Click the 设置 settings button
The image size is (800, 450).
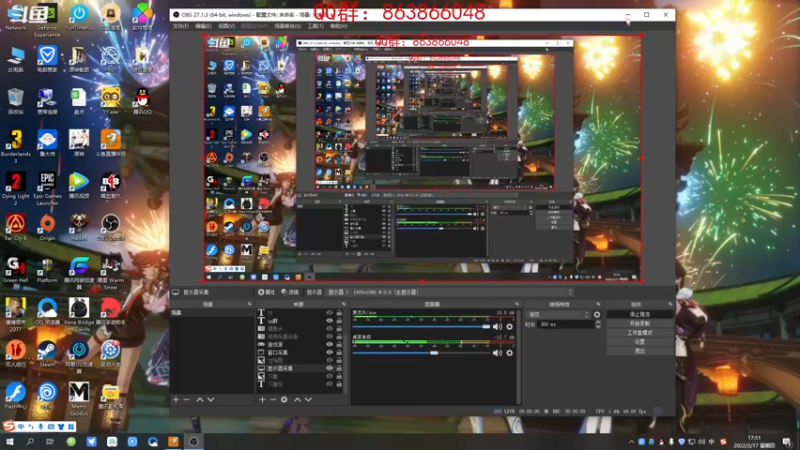tap(640, 342)
